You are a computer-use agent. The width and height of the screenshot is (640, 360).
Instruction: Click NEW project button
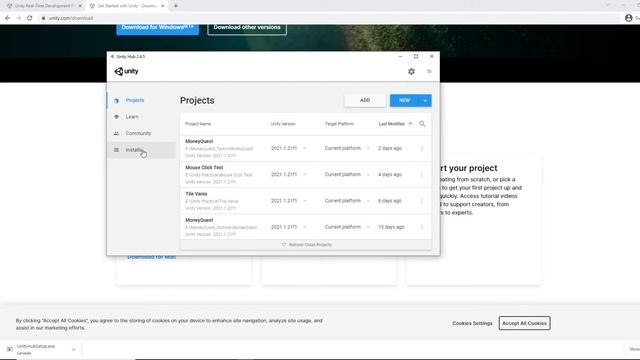pos(404,100)
